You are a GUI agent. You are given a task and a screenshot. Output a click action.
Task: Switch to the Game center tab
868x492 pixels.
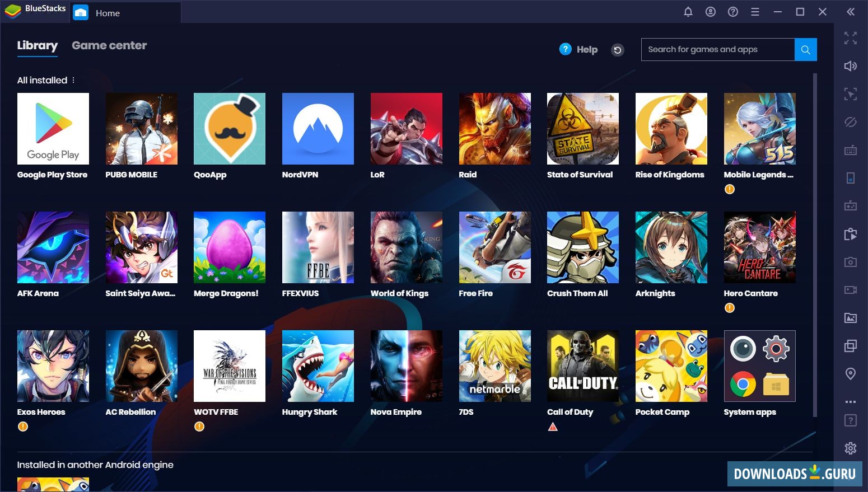pos(109,45)
